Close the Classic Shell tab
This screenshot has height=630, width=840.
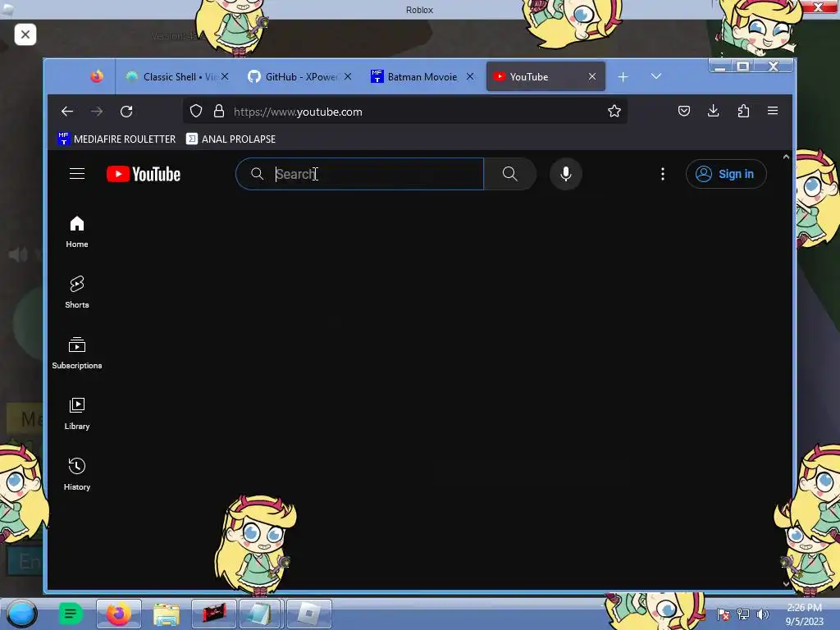225,76
